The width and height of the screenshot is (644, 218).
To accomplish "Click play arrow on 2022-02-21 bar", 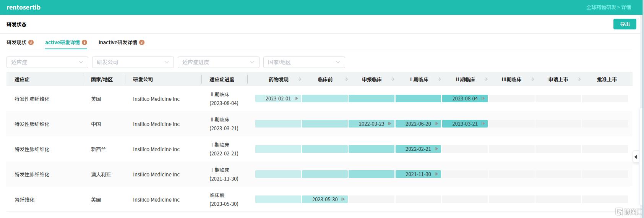I will (x=436, y=149).
